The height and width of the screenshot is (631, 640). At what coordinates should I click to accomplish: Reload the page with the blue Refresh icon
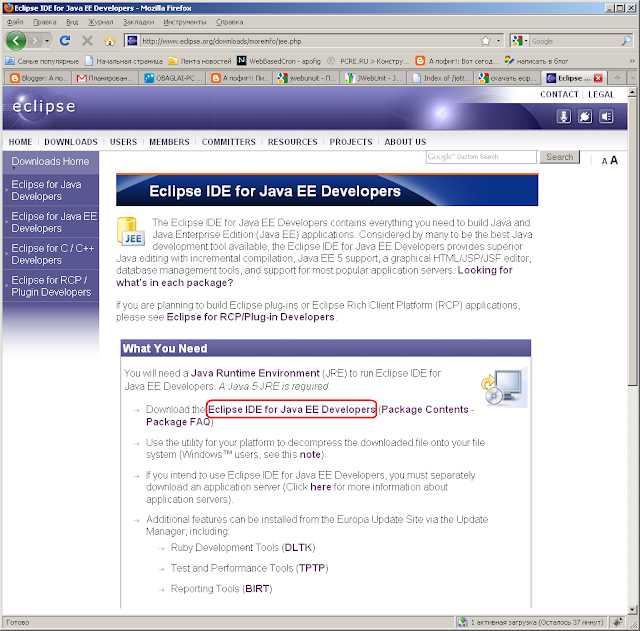point(64,41)
